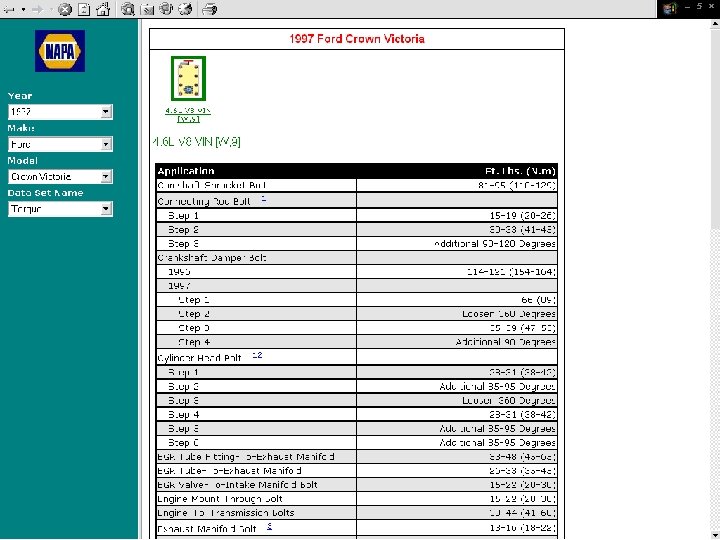This screenshot has height=540, width=720.
Task: Click the Media toolbar icon
Action: [x=166, y=9]
